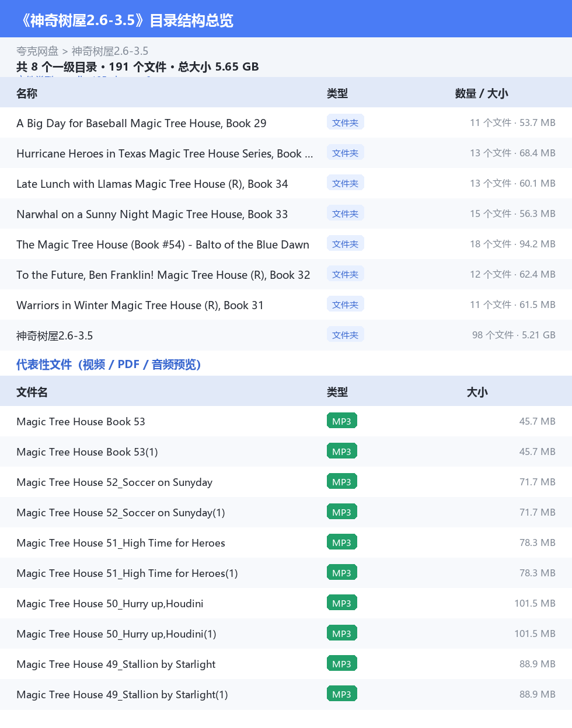Click size value 98 个文件 · 5.21 GB
This screenshot has width=572, height=728.
(x=514, y=335)
